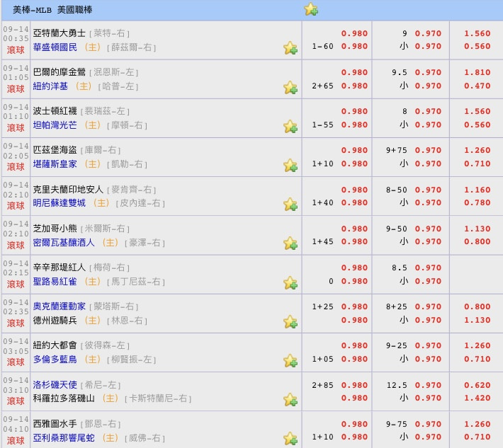
Task: Select 小 odds 0.970 in 華盛頓國民 game
Action: pyautogui.click(x=428, y=46)
